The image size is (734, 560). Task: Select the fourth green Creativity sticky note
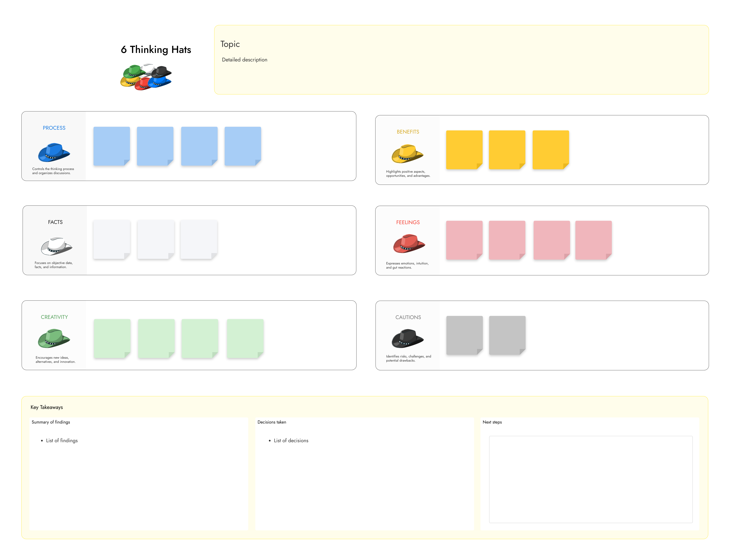pyautogui.click(x=245, y=338)
